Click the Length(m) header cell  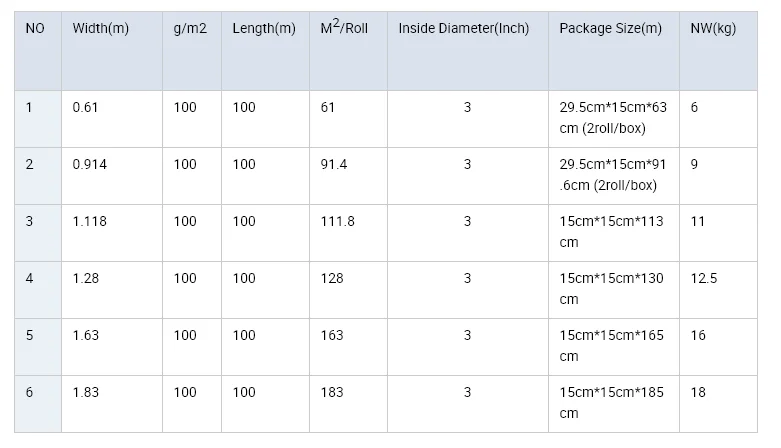point(264,29)
